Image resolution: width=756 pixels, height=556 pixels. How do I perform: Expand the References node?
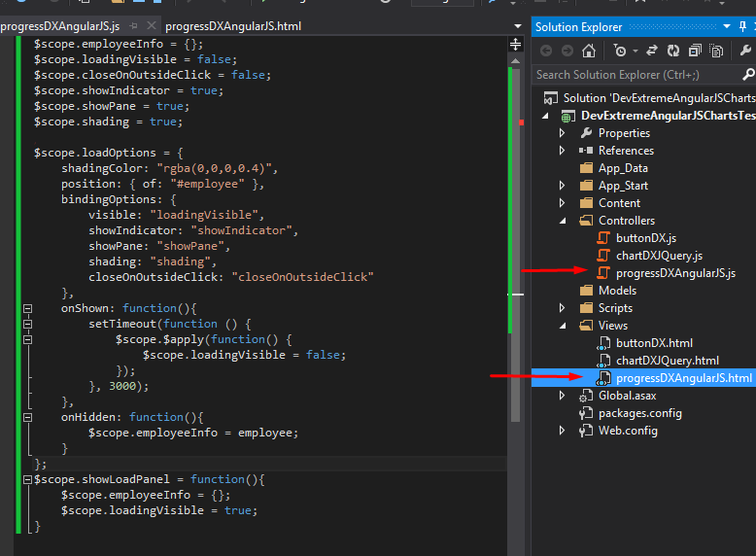563,151
